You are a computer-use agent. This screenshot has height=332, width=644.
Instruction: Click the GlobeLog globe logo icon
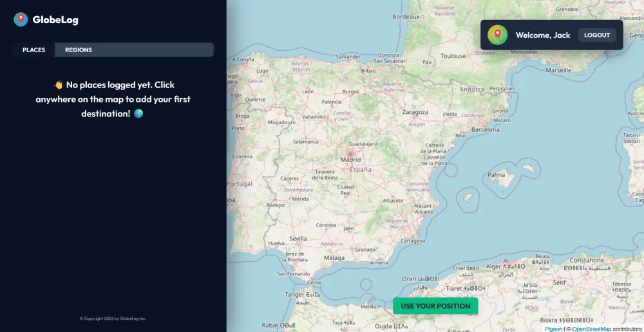(21, 19)
